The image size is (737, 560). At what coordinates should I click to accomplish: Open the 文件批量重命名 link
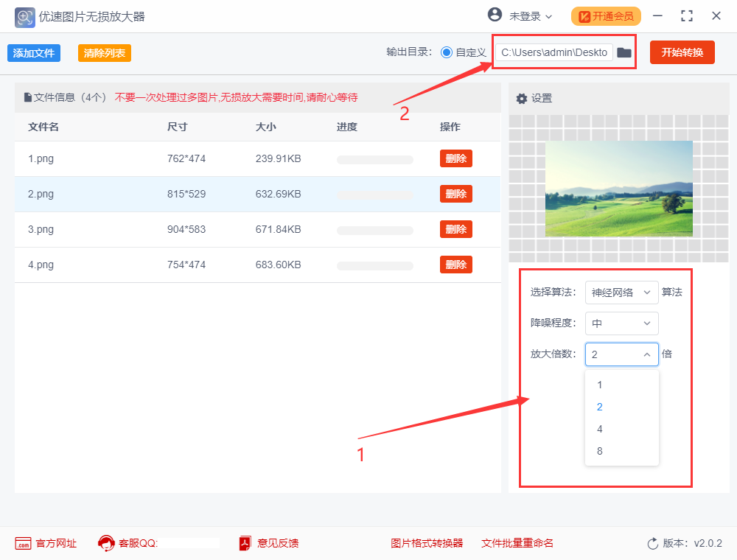coord(516,543)
